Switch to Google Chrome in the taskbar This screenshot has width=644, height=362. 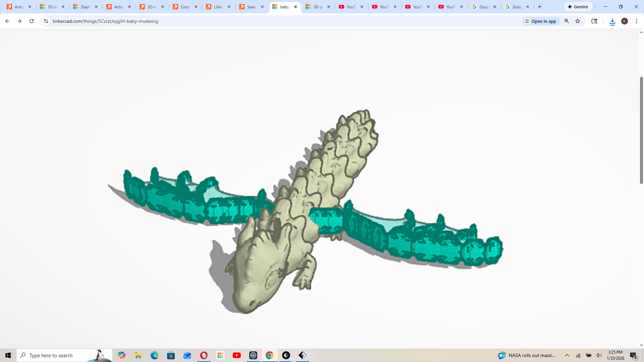point(269,355)
